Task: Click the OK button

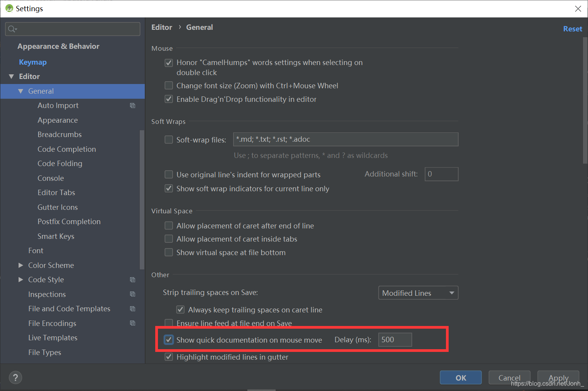Action: 461,377
